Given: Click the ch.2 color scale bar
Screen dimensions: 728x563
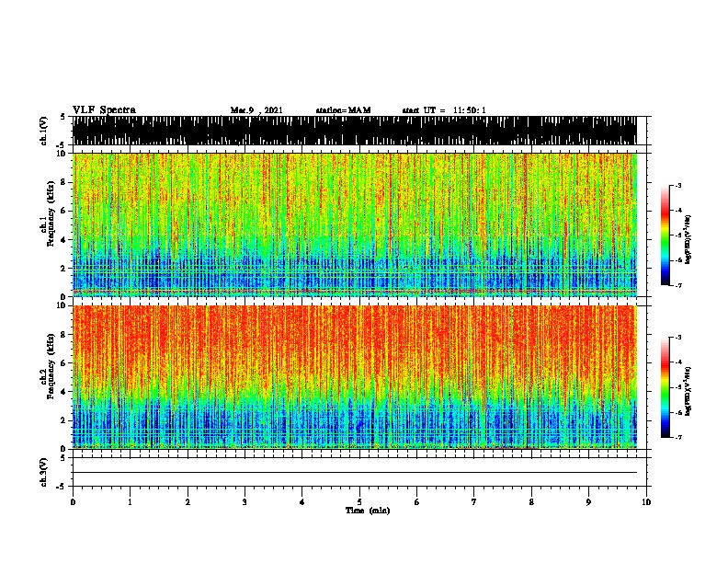Looking at the screenshot, I should tap(665, 387).
